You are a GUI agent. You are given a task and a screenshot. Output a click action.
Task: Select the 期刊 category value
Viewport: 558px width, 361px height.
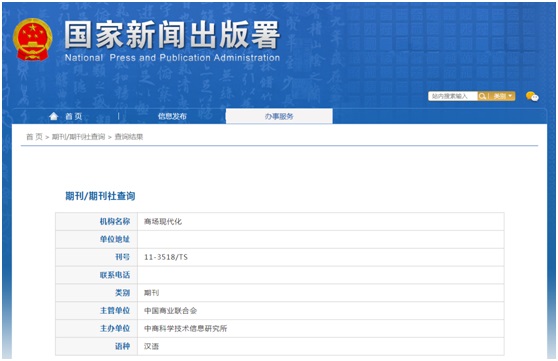151,293
